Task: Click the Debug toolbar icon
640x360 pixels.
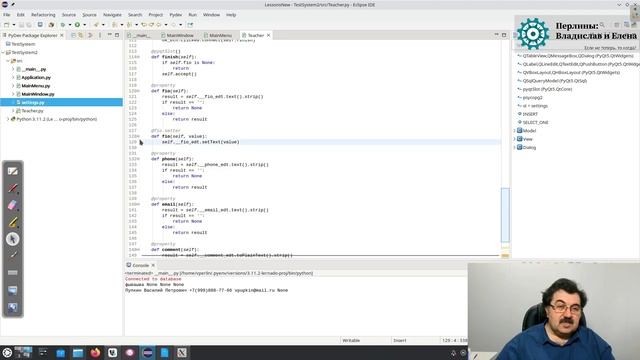Action: point(62,25)
